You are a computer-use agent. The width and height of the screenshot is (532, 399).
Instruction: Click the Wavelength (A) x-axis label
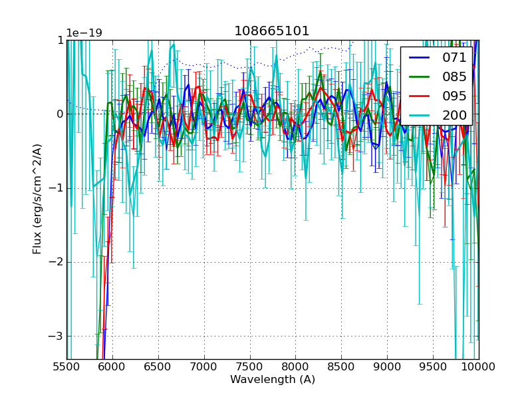(x=273, y=380)
